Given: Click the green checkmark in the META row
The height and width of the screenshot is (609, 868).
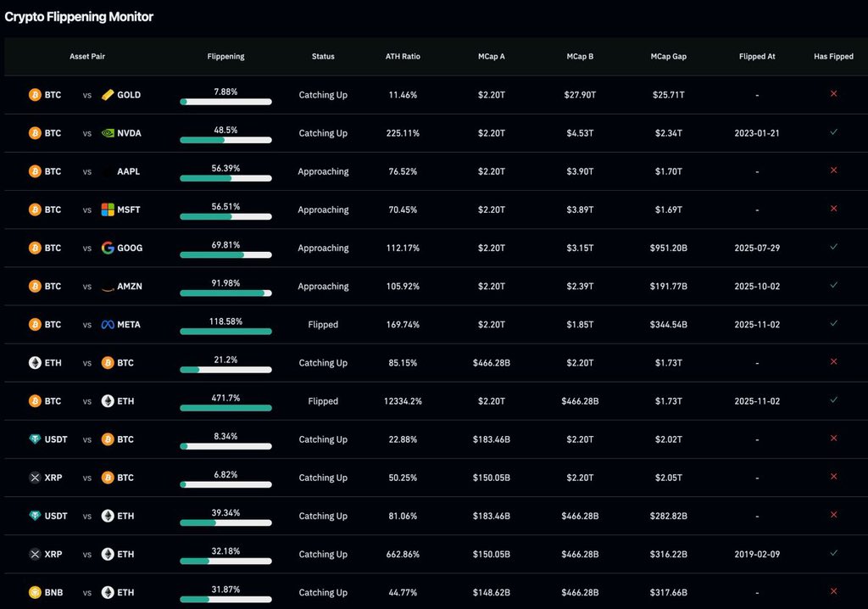Looking at the screenshot, I should [x=833, y=324].
